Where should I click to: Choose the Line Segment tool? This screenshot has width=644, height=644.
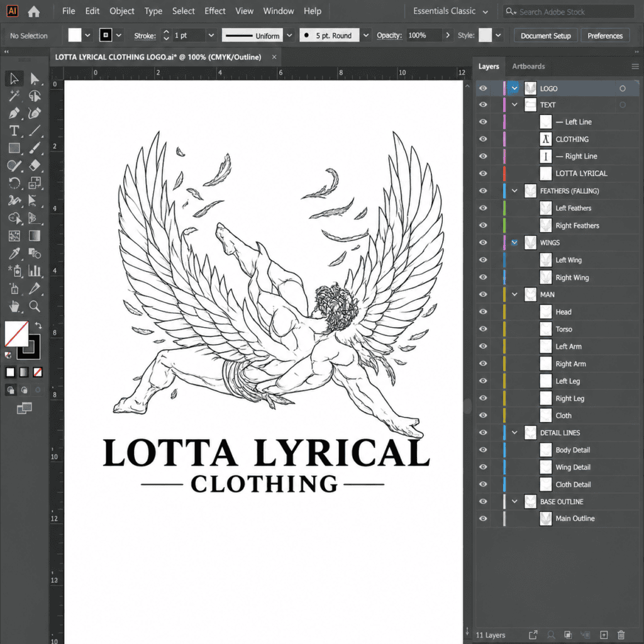point(35,131)
